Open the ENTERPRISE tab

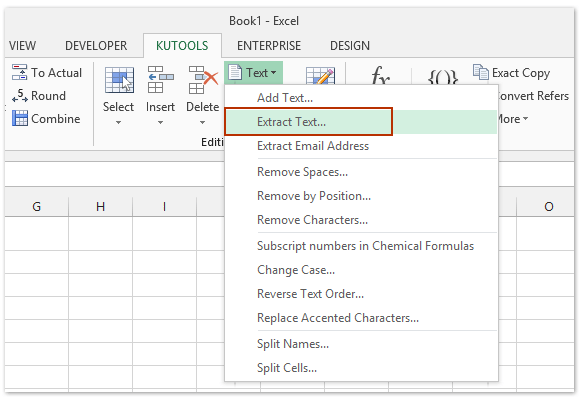[269, 46]
